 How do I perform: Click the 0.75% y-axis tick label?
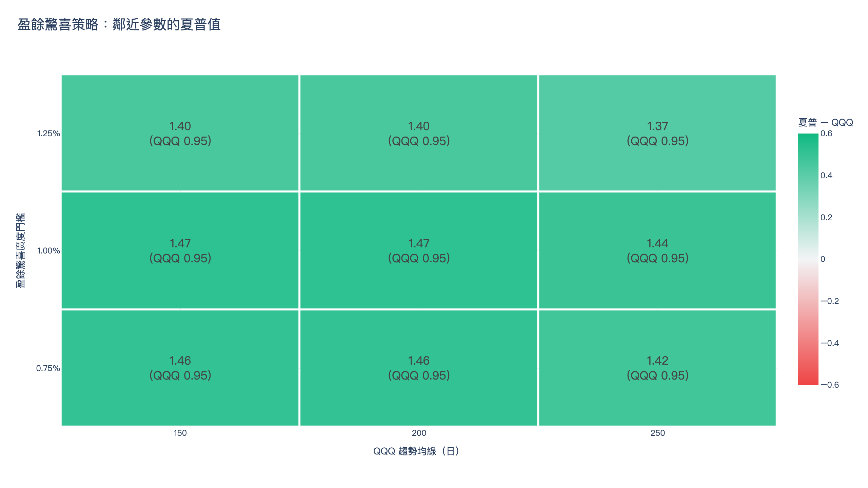(48, 368)
